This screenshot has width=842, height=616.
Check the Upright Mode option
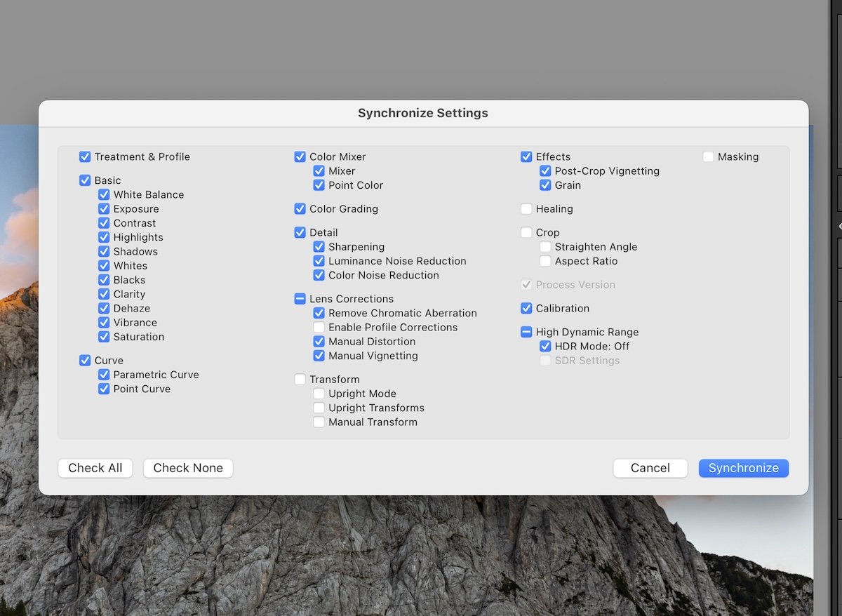(x=319, y=394)
